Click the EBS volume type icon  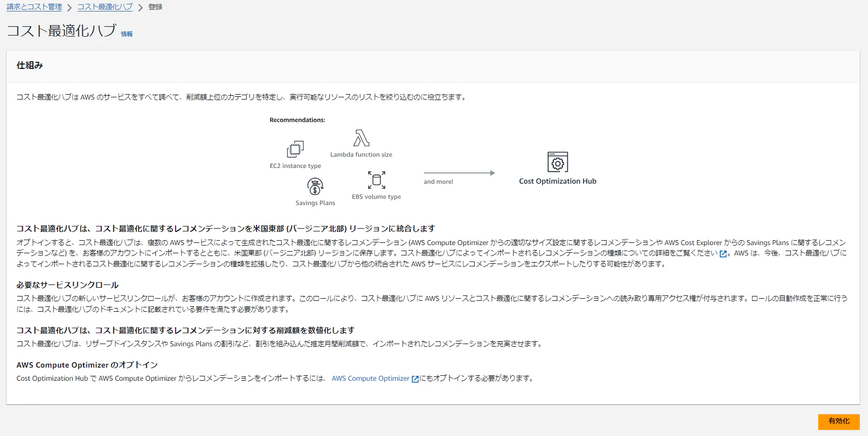click(x=376, y=180)
